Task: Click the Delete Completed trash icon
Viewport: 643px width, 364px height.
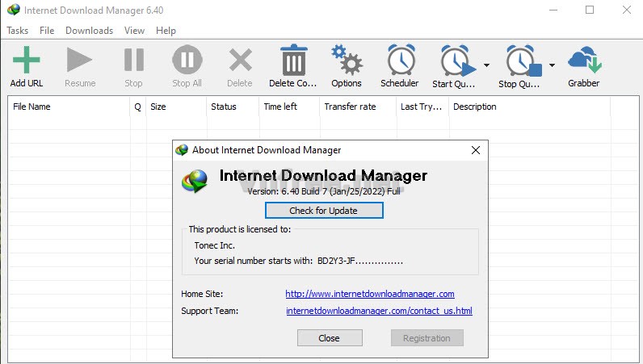Action: point(293,62)
